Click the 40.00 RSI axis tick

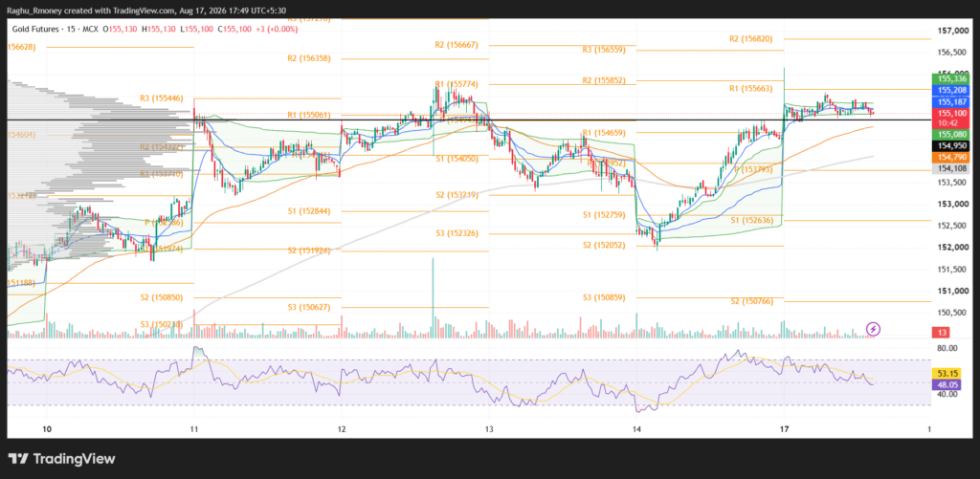[x=947, y=394]
